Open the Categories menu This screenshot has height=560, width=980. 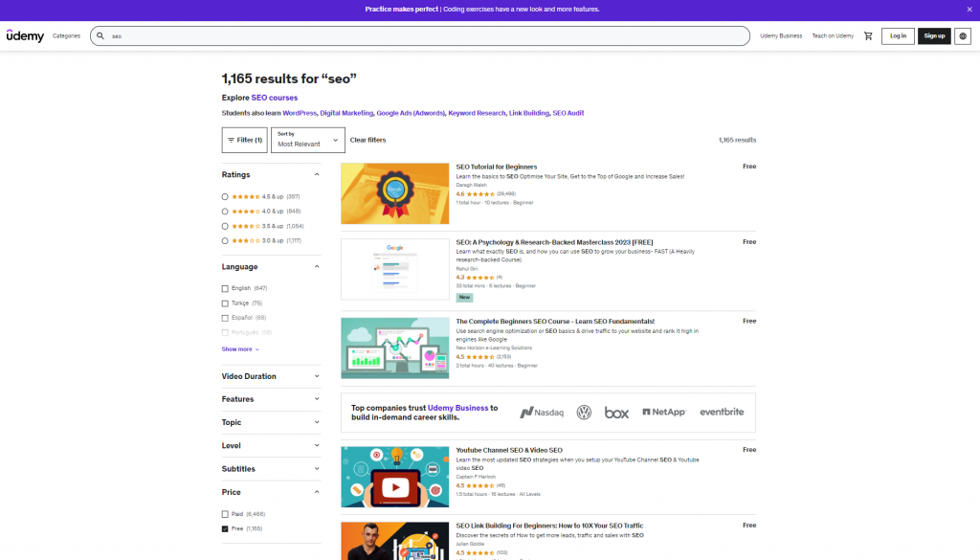pyautogui.click(x=66, y=36)
